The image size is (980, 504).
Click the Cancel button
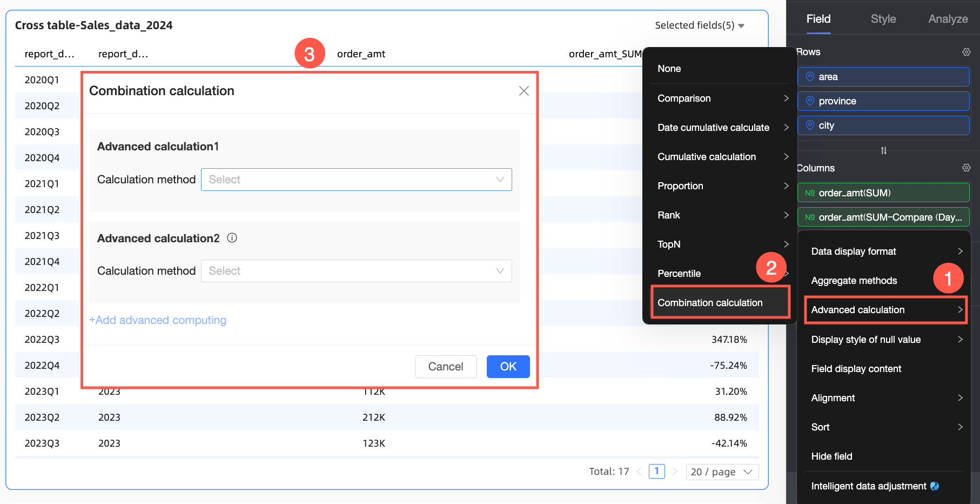446,367
